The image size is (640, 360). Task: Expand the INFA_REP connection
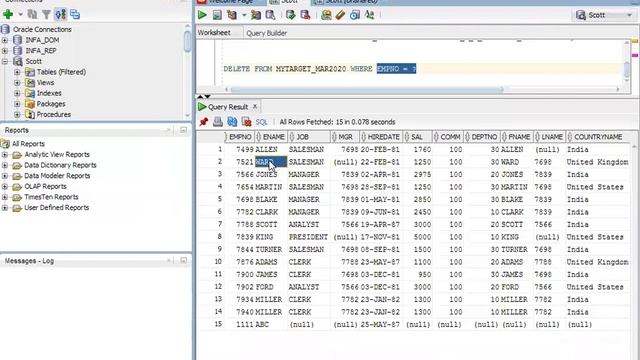(5, 51)
